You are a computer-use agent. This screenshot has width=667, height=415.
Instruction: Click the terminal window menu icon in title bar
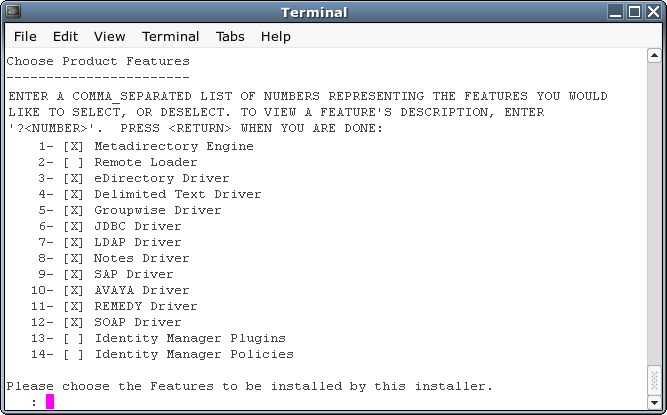click(14, 11)
